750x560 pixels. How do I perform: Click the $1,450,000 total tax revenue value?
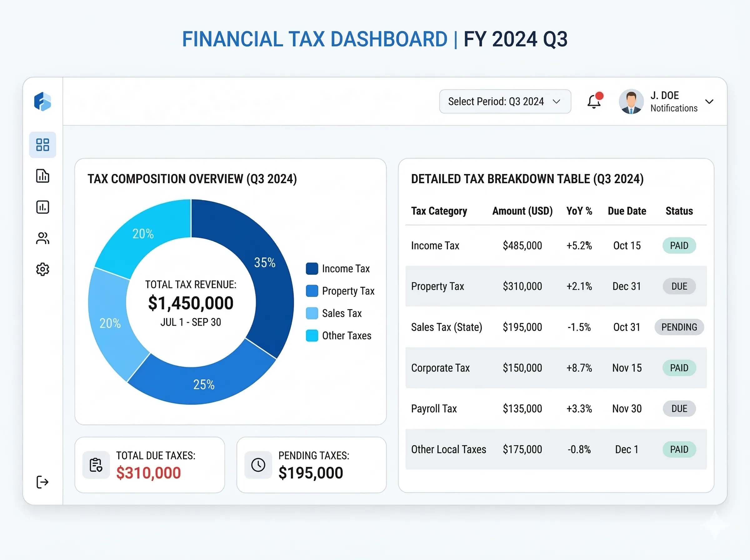point(191,303)
